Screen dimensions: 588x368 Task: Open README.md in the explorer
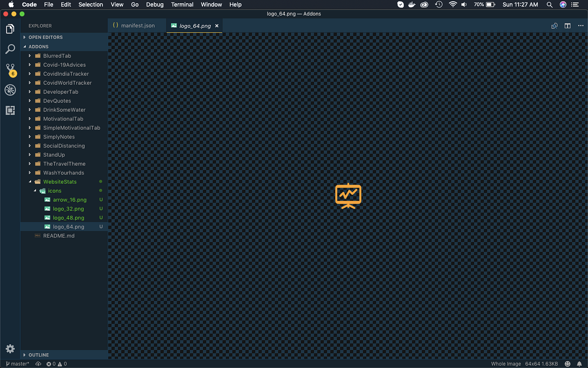(64, 236)
